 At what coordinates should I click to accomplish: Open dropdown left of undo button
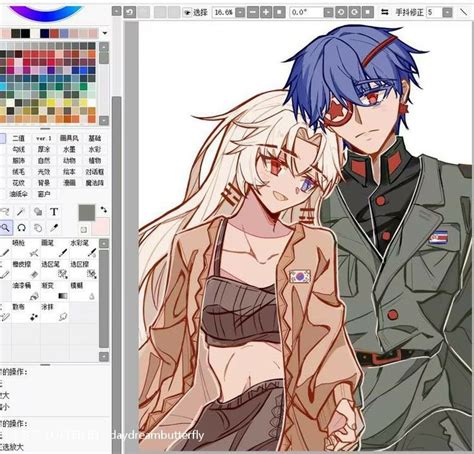coord(116,12)
